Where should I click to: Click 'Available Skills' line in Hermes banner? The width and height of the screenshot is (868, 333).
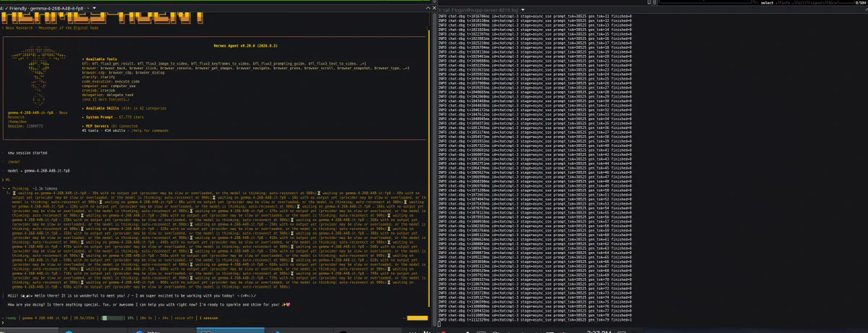[126, 108]
